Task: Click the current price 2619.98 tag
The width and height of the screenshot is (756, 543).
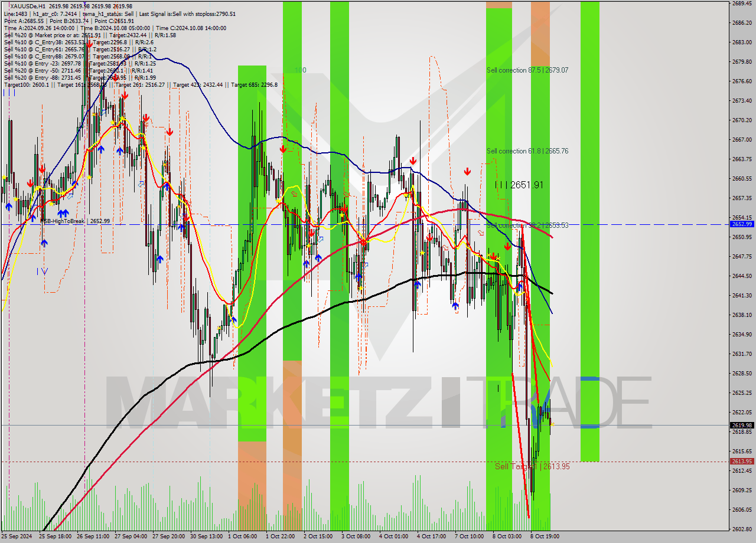Action: coord(742,425)
